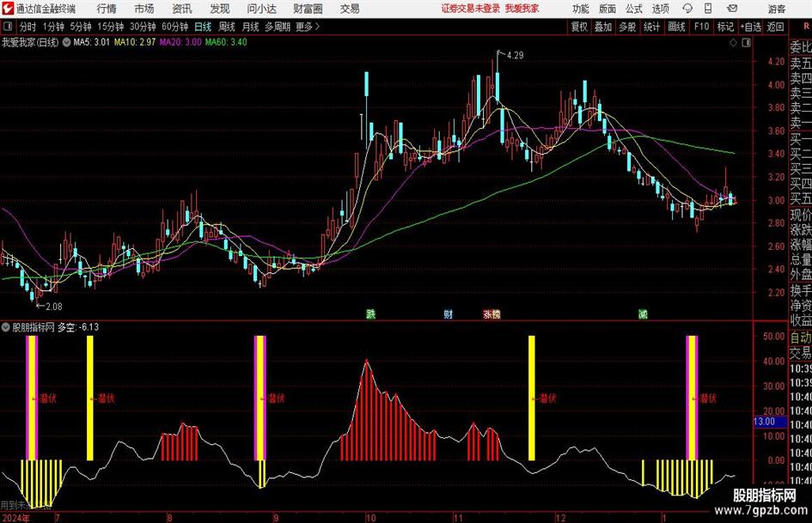Toggle the side panel icon above price axis

pyautogui.click(x=746, y=42)
